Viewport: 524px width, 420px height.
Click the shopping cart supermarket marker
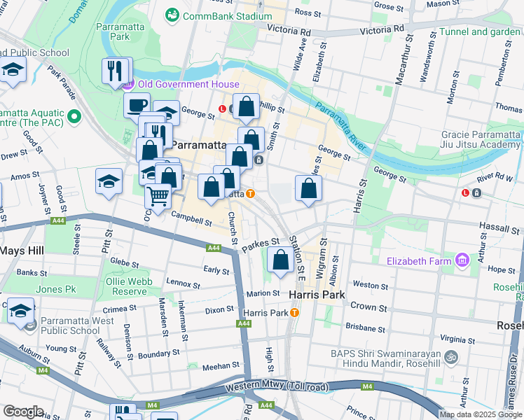click(158, 197)
